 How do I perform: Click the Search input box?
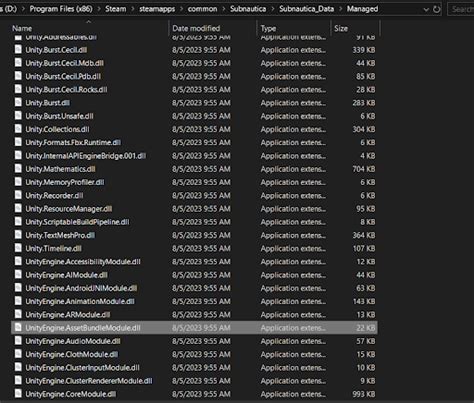click(x=461, y=9)
